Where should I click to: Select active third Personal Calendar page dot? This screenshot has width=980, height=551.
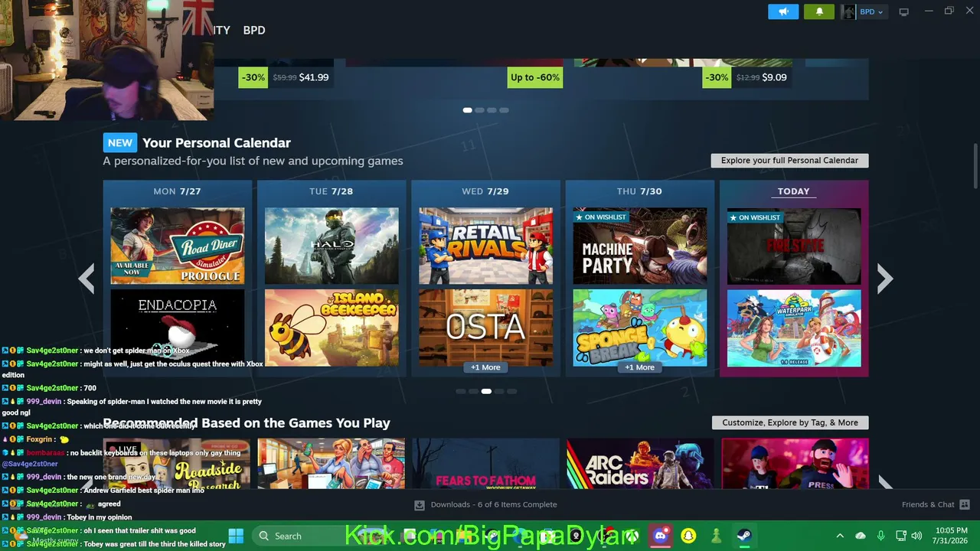(x=486, y=391)
